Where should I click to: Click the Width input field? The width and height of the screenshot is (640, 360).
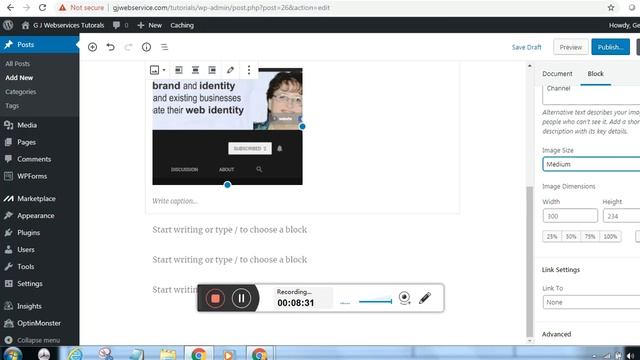[x=570, y=216]
